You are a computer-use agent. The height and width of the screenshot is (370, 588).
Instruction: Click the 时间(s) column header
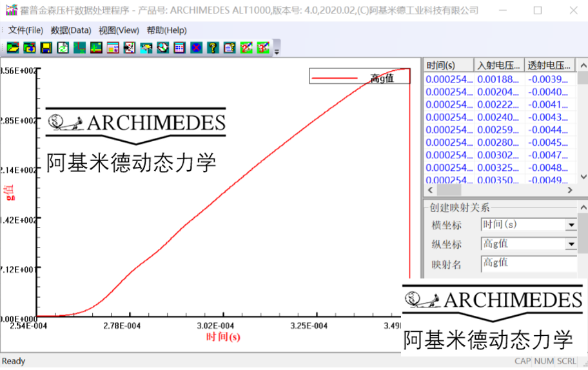click(x=449, y=65)
